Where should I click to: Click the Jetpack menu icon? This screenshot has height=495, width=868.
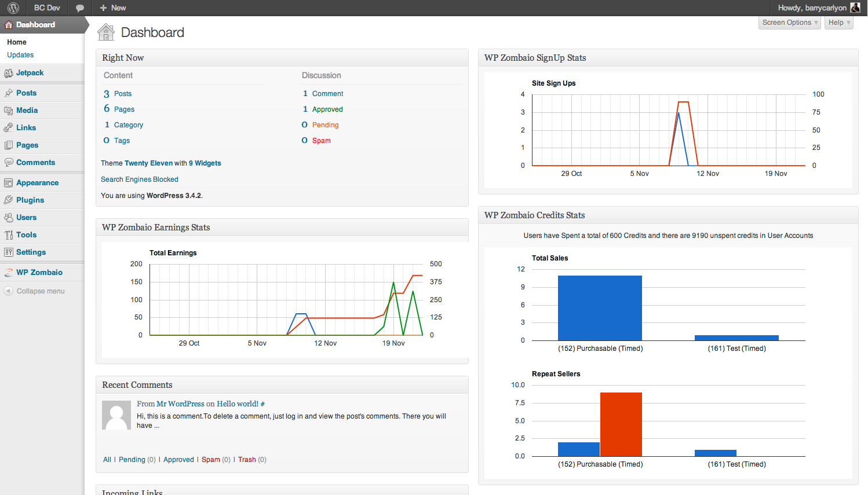pyautogui.click(x=9, y=73)
